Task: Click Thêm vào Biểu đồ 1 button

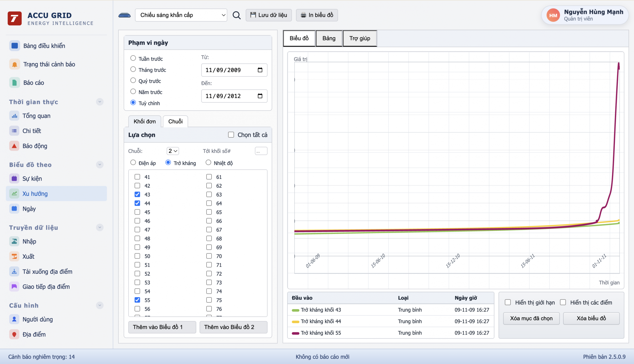Action: click(x=162, y=327)
